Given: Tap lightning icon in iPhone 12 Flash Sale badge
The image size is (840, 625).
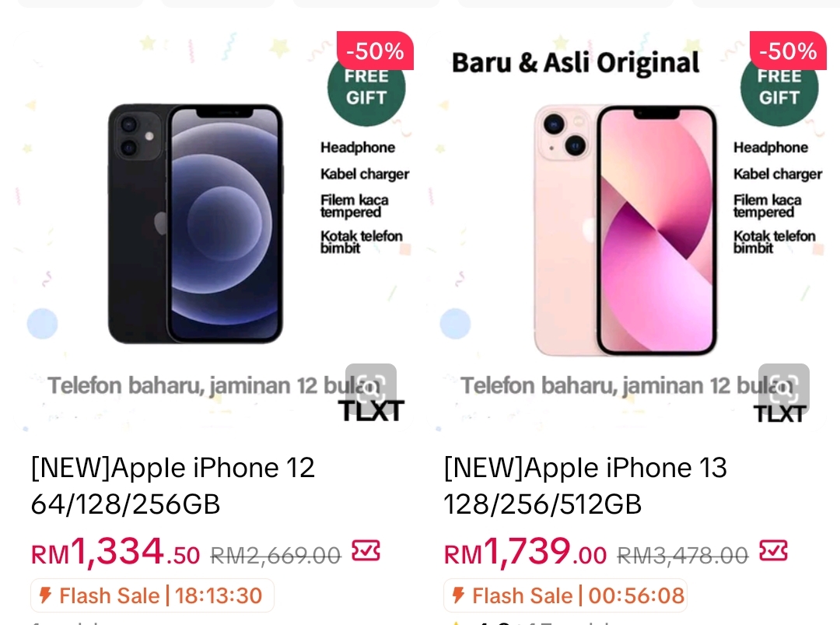Looking at the screenshot, I should 46,595.
